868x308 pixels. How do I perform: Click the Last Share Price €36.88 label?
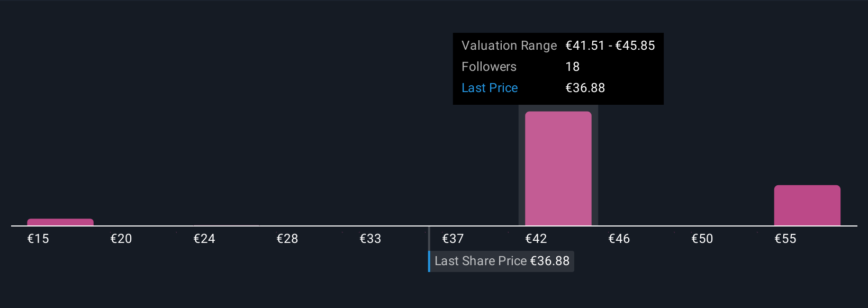coord(501,261)
